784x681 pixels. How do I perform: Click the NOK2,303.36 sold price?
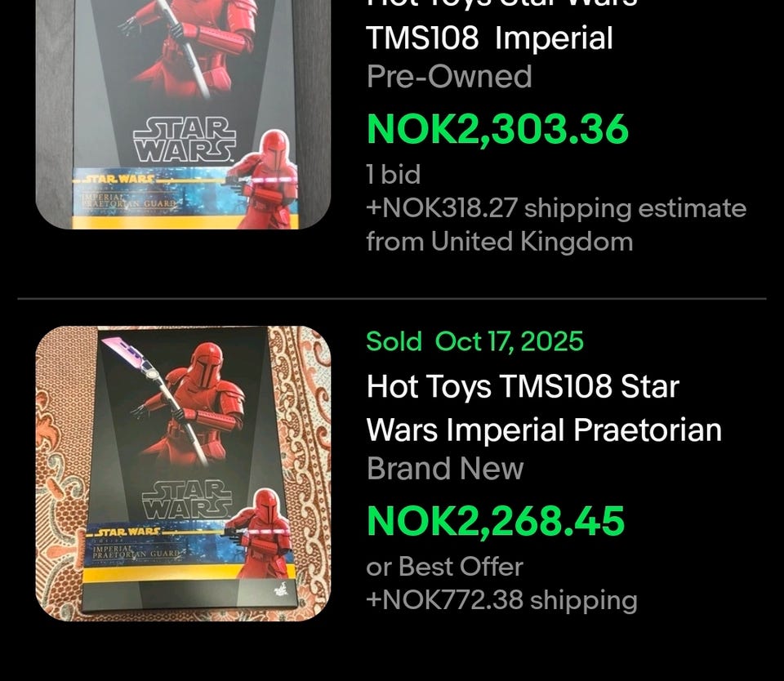tap(497, 130)
